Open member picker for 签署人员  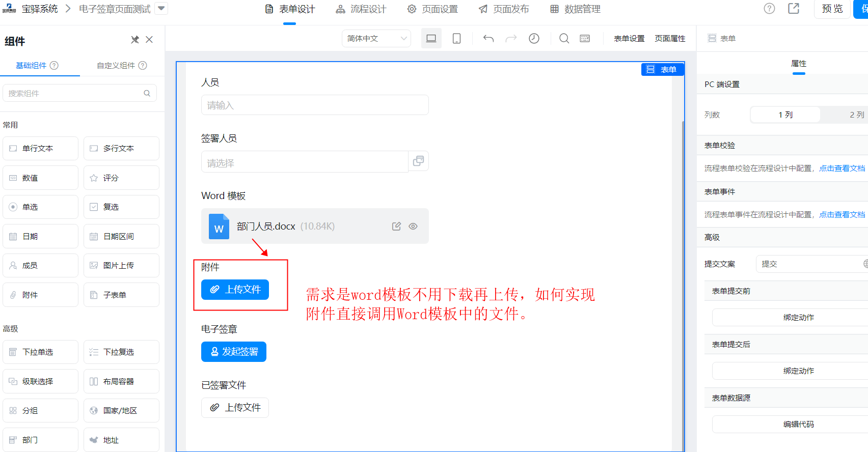(418, 161)
